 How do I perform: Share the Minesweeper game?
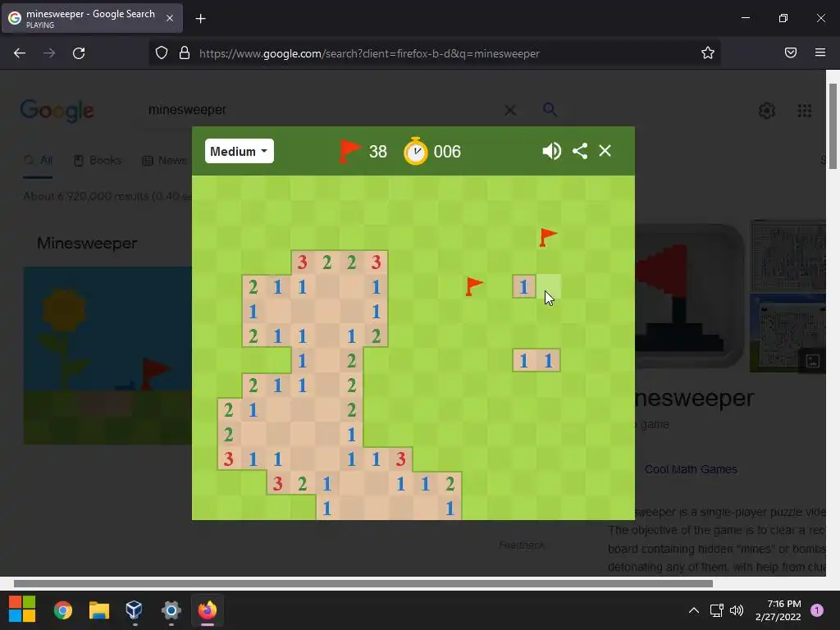pyautogui.click(x=580, y=151)
